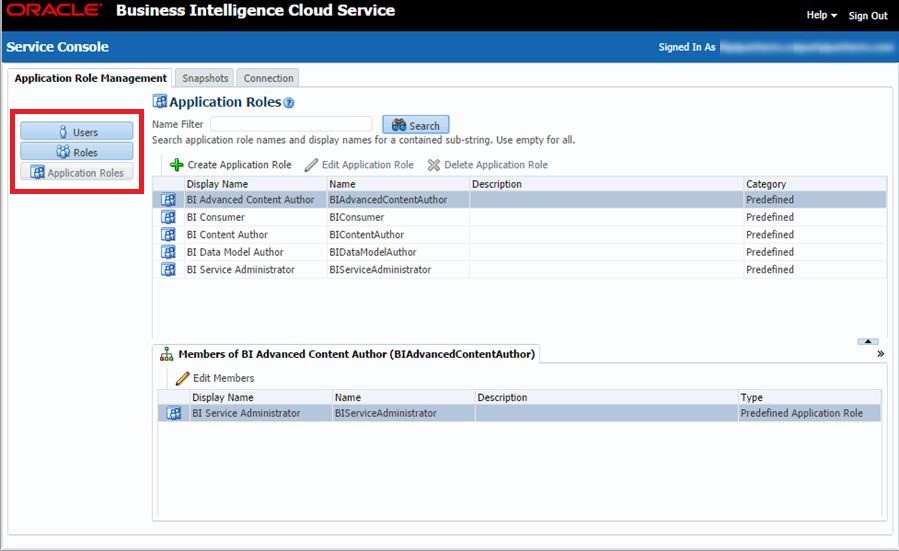Click Predefined Application Role type cell
The image size is (899, 551).
[810, 413]
